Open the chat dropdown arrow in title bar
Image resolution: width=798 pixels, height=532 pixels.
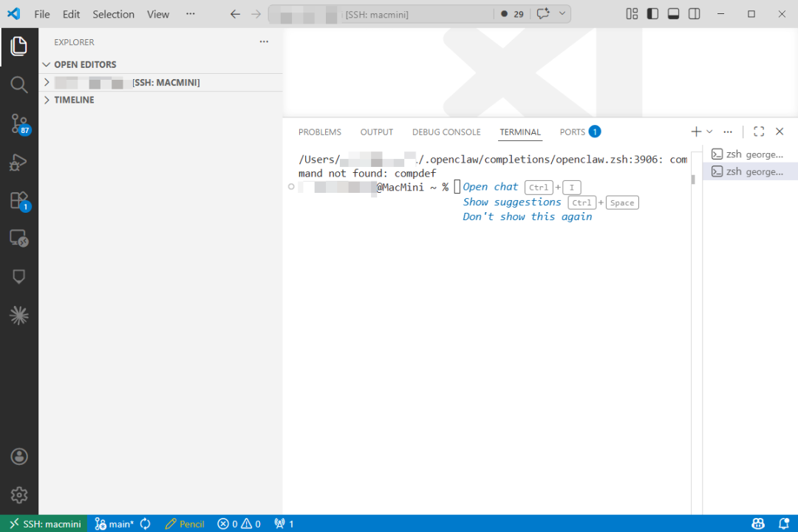click(562, 14)
